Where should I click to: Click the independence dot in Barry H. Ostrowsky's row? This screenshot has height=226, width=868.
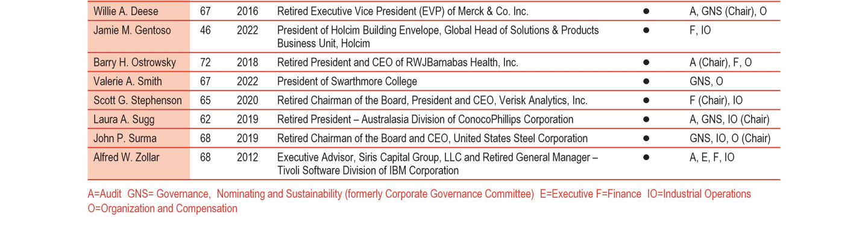646,63
